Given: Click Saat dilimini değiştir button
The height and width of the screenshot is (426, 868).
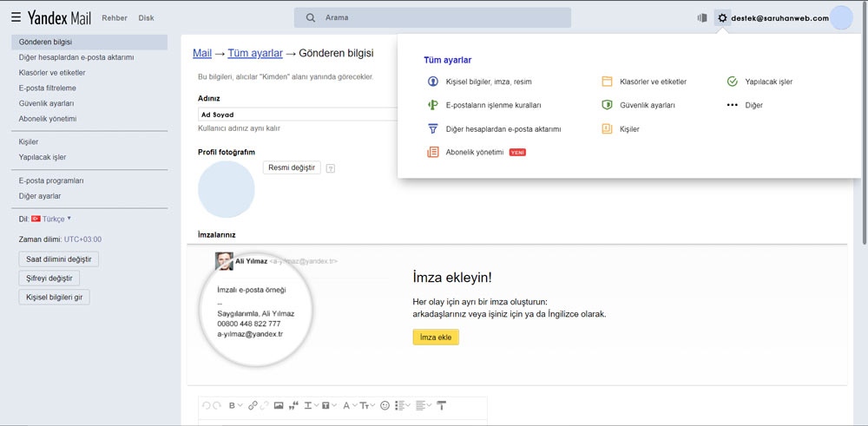Looking at the screenshot, I should pos(59,259).
